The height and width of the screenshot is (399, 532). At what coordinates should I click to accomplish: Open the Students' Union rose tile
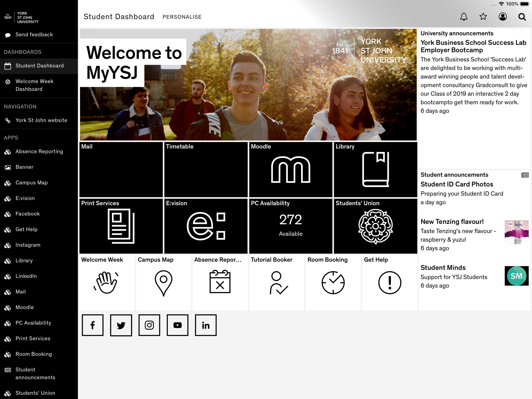pyautogui.click(x=375, y=226)
